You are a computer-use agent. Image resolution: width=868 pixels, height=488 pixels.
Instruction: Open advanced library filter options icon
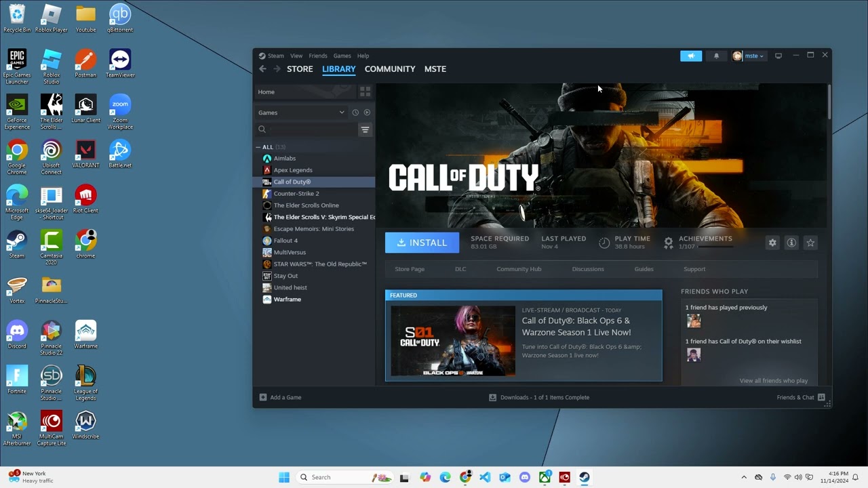coord(365,129)
